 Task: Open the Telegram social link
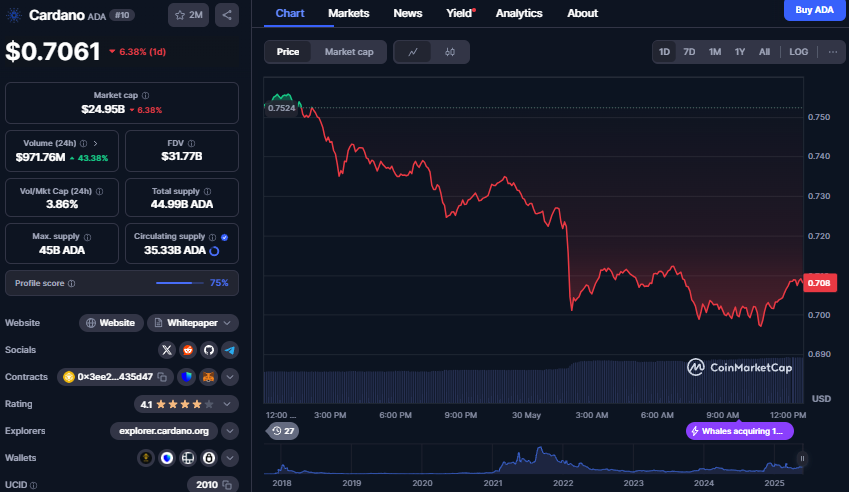(x=230, y=350)
